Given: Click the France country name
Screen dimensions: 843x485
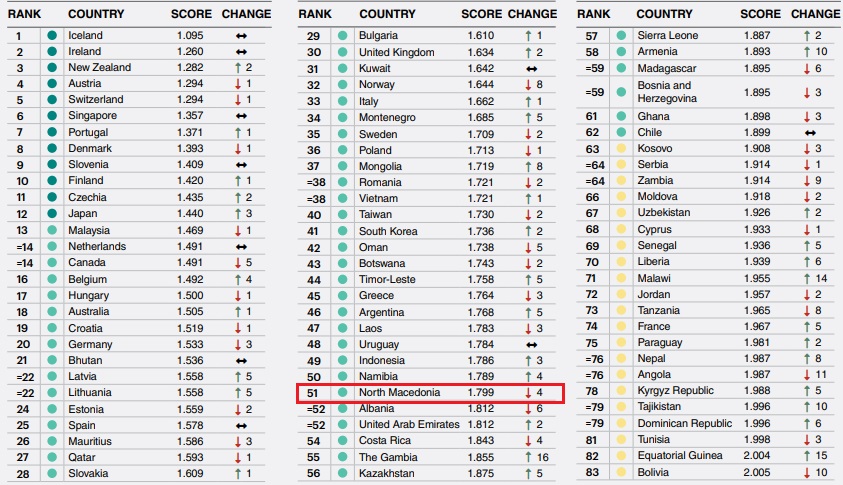Looking at the screenshot, I should coord(654,326).
